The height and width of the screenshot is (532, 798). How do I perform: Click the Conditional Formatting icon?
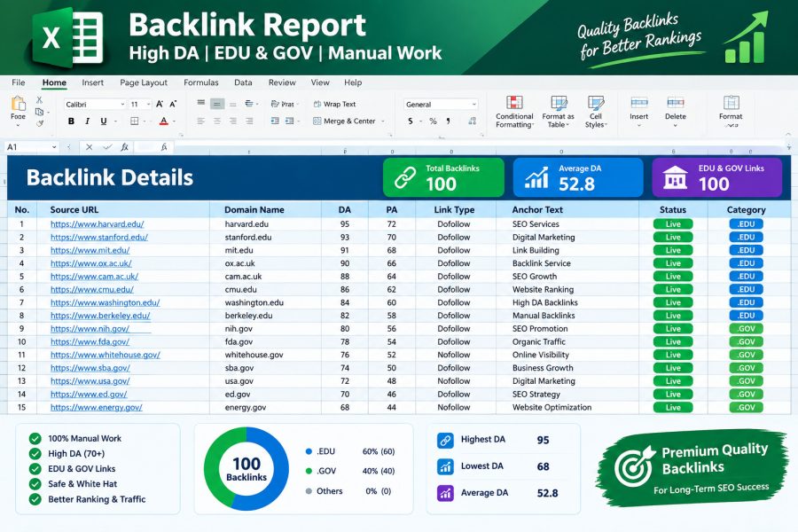[514, 102]
